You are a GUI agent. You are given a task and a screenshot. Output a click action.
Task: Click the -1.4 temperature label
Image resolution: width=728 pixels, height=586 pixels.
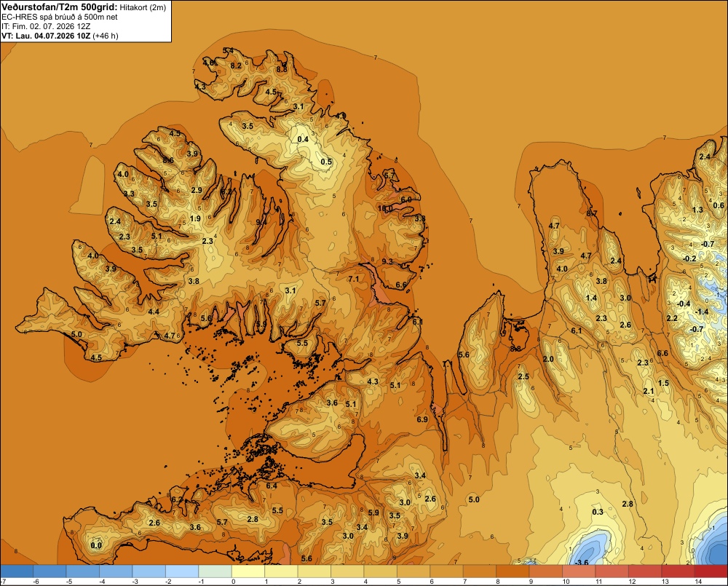click(x=702, y=312)
